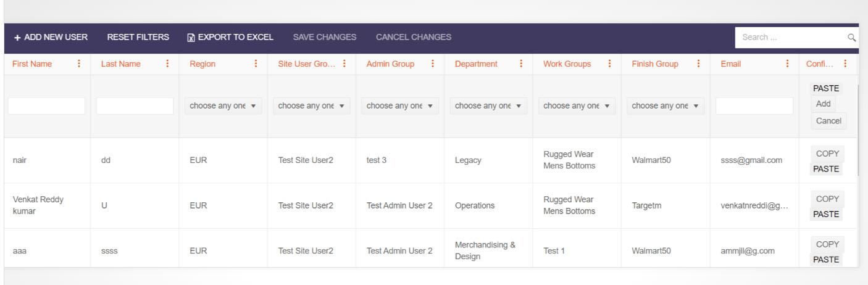Open Email column options kebab
Screen dimensions: 868x285
click(x=787, y=64)
